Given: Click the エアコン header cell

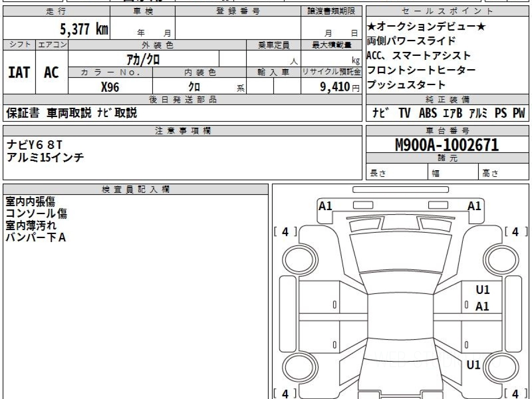Looking at the screenshot, I should point(52,45).
